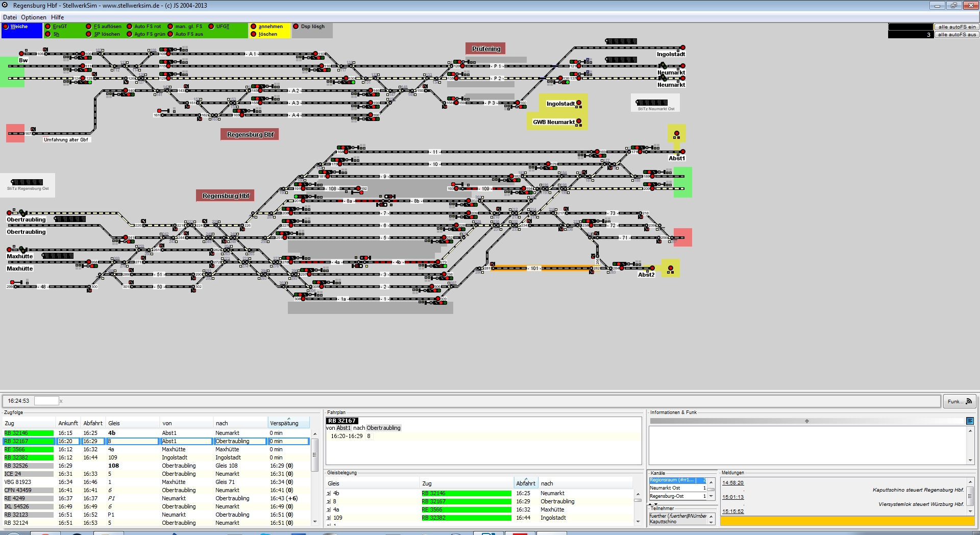The width and height of the screenshot is (980, 535).
Task: Click the track icon beside Gleis 8
Action: click(329, 502)
